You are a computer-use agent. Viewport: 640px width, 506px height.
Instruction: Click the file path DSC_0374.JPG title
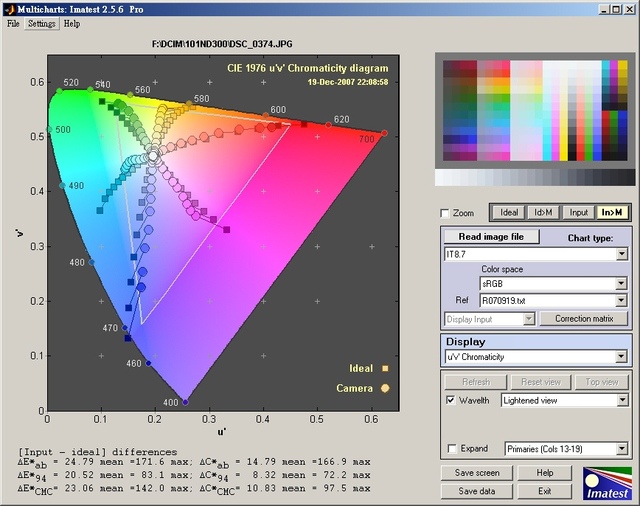click(x=222, y=44)
